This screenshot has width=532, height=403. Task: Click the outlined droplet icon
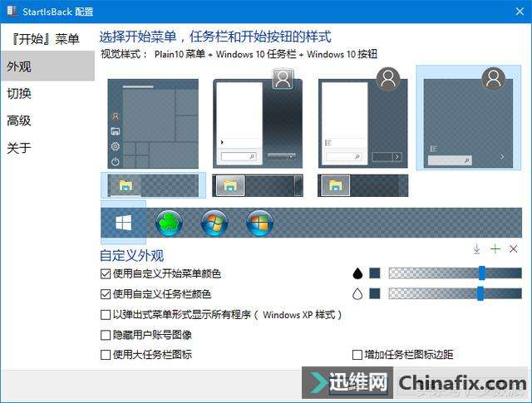pyautogui.click(x=357, y=294)
